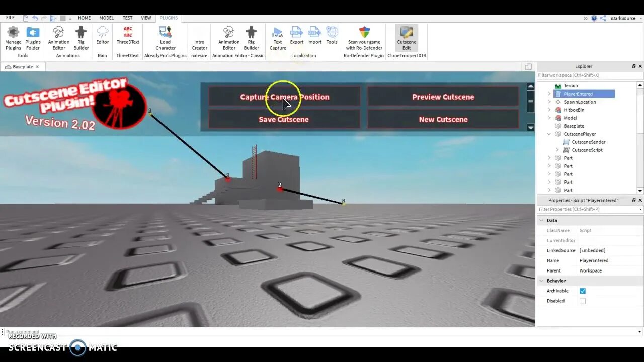Expand the PlayerEntered tree item
644x362 pixels.
click(x=549, y=94)
